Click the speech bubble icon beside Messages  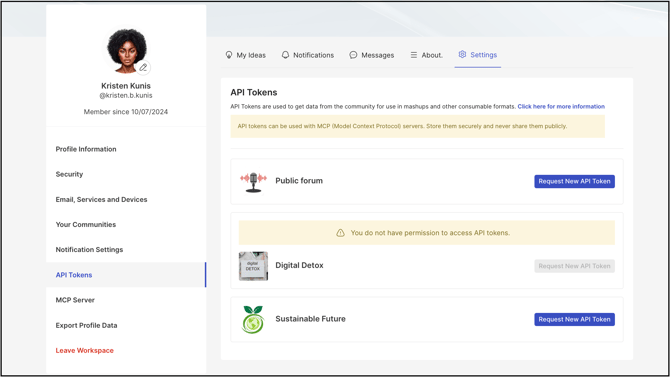pyautogui.click(x=353, y=55)
